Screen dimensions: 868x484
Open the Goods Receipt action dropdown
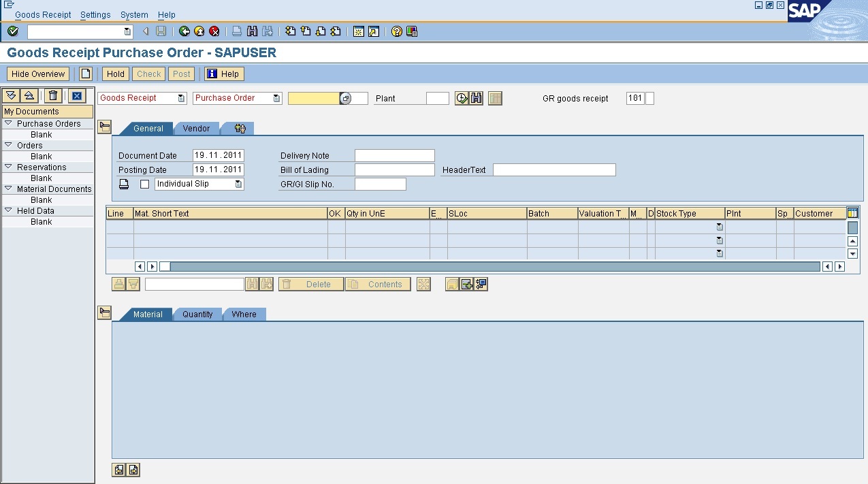(x=181, y=98)
